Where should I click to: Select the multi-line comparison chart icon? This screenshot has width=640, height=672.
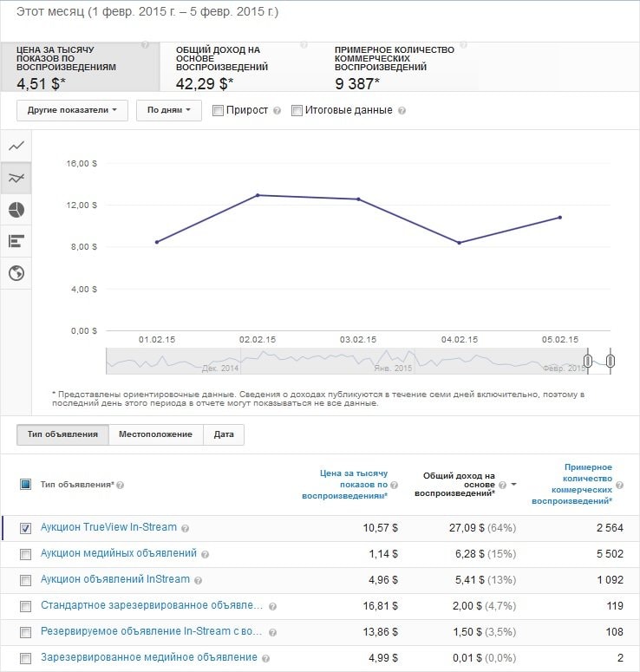16,179
